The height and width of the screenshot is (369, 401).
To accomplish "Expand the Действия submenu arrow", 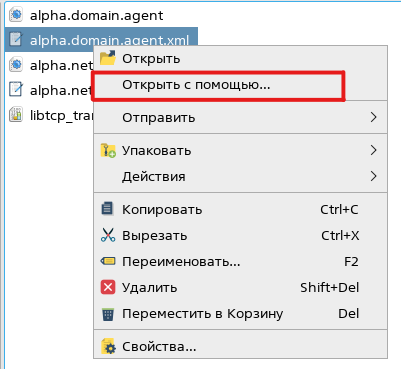I will 374,176.
